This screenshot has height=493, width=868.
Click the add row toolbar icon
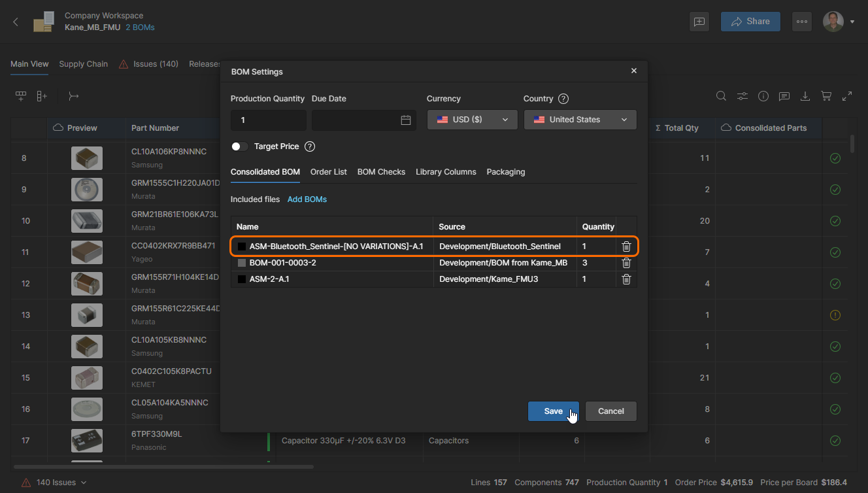click(21, 96)
